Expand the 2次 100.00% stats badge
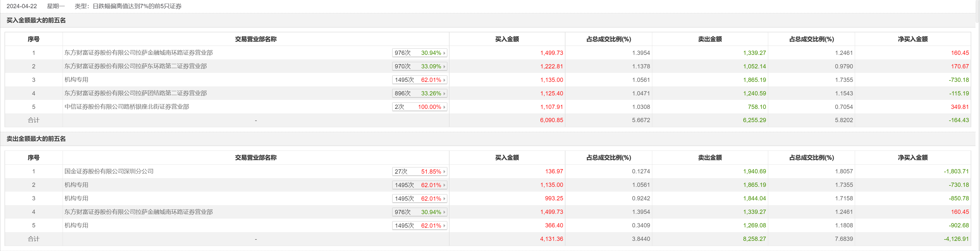Viewport: 980px width, 251px height. [x=419, y=107]
